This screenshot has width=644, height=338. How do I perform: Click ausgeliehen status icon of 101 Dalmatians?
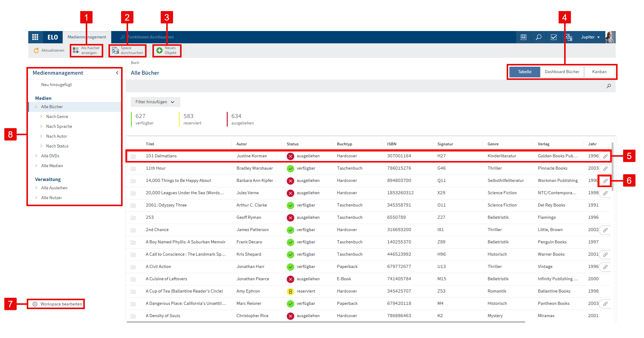290,156
